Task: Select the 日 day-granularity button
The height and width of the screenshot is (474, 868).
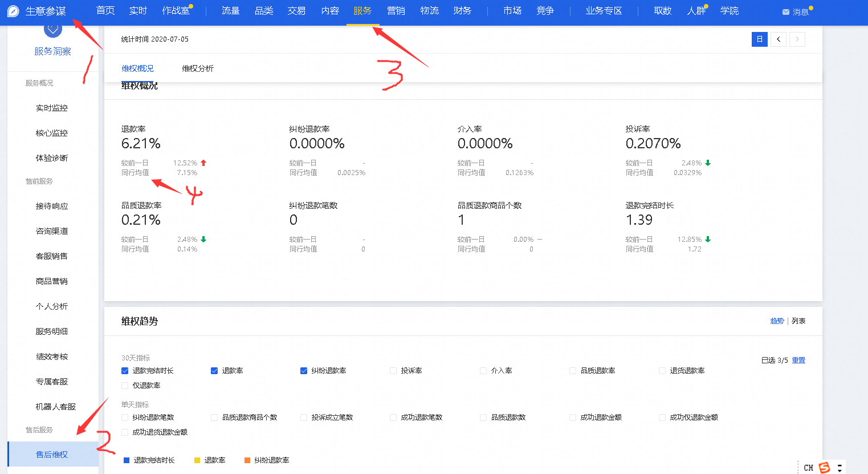Action: pos(760,39)
